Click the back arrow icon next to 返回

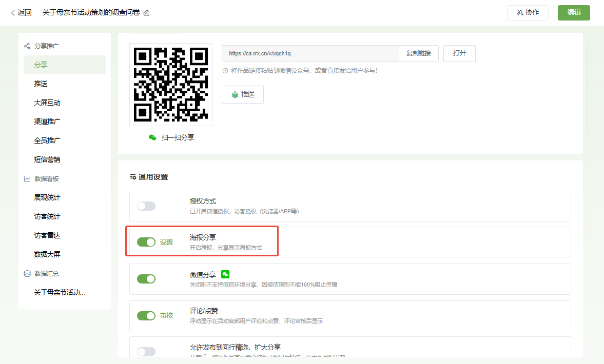[13, 13]
